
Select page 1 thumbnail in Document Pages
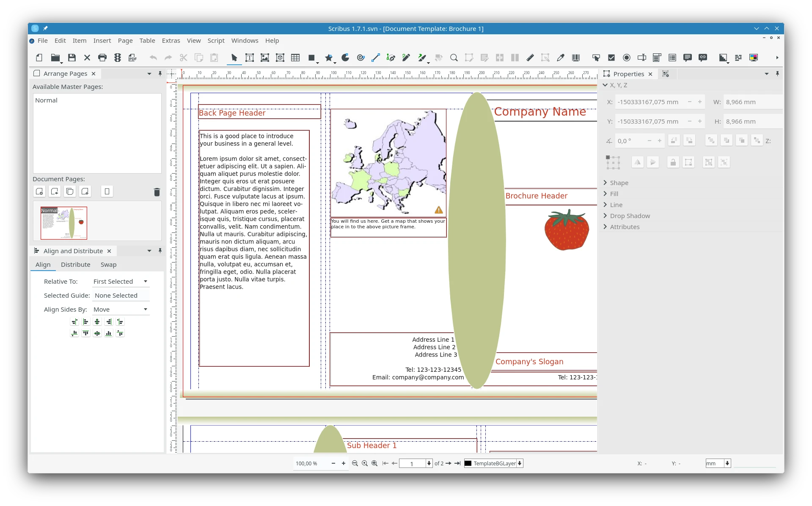coord(64,223)
